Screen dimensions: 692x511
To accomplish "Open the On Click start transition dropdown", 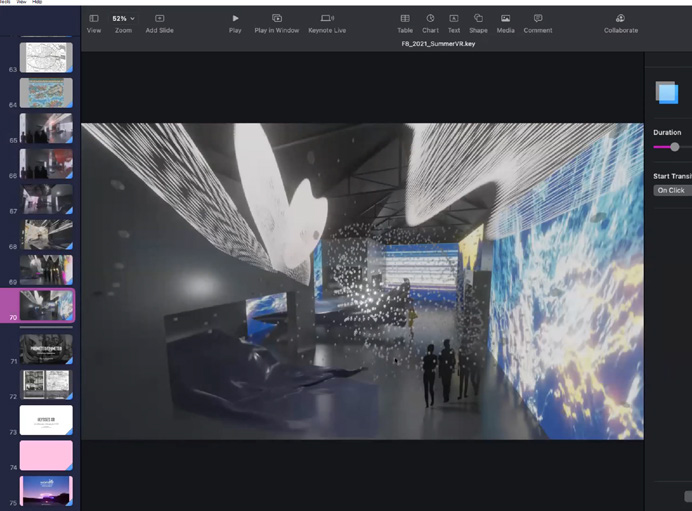I will tap(673, 190).
